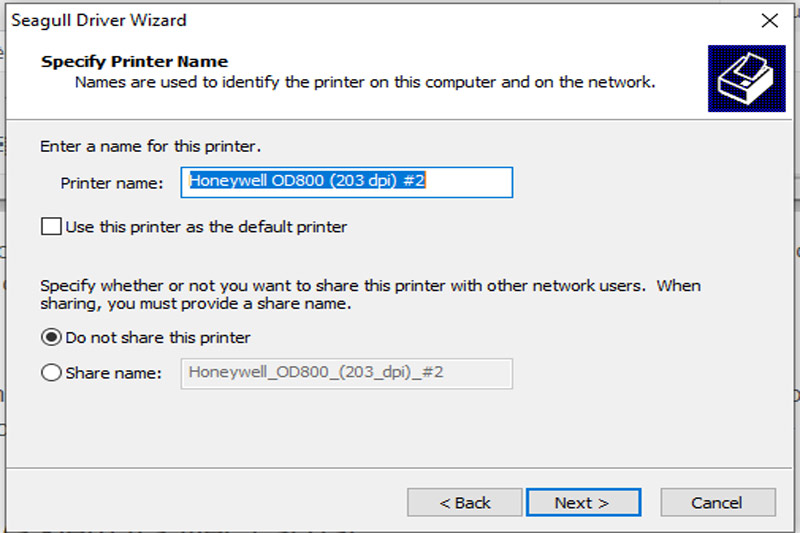
Task: Cancel the driver wizard
Action: [x=718, y=502]
